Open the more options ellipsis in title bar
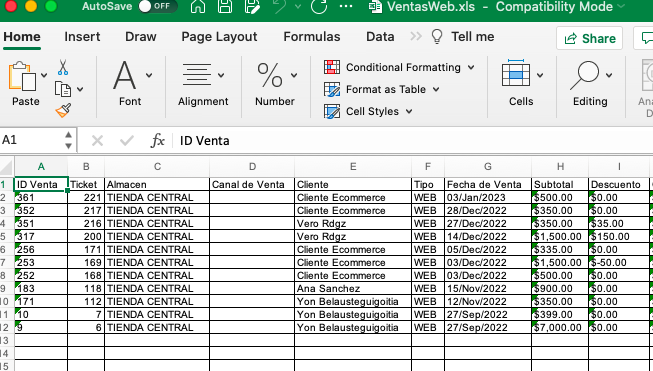The height and width of the screenshot is (371, 653). coord(346,6)
